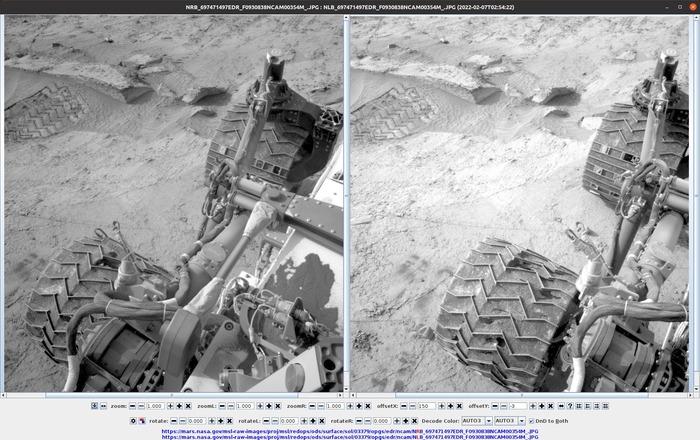Open the NRB image URL link
This screenshot has width=700, height=440.
[x=349, y=431]
